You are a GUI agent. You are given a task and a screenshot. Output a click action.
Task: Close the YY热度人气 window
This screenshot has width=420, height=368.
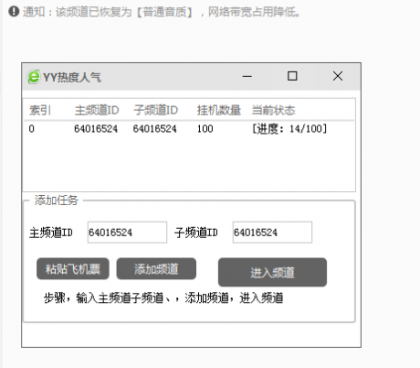338,76
